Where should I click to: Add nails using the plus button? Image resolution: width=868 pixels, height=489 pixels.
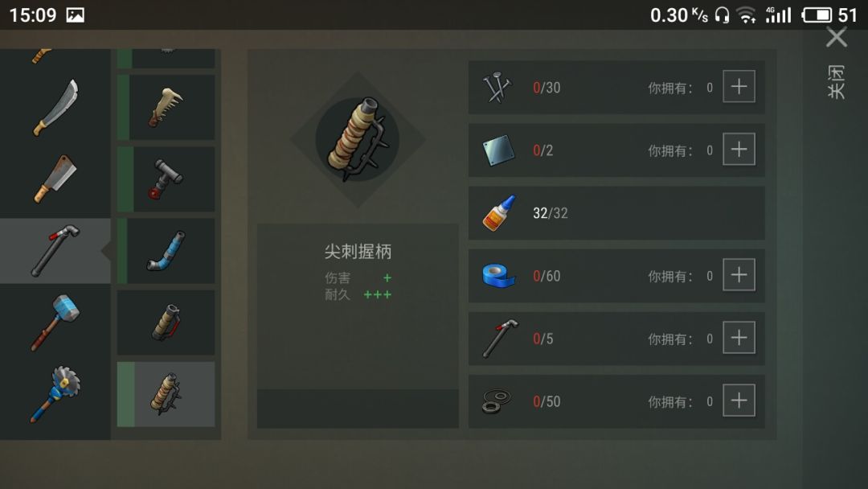click(x=739, y=86)
